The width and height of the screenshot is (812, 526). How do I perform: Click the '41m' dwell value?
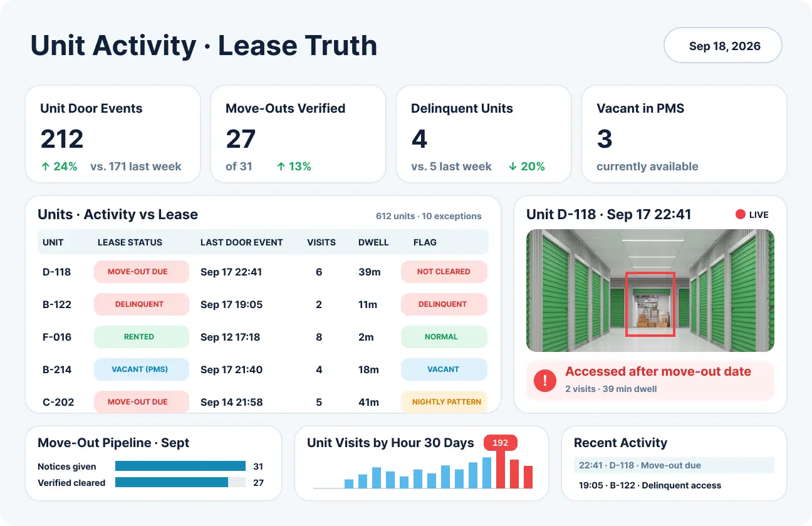point(368,402)
